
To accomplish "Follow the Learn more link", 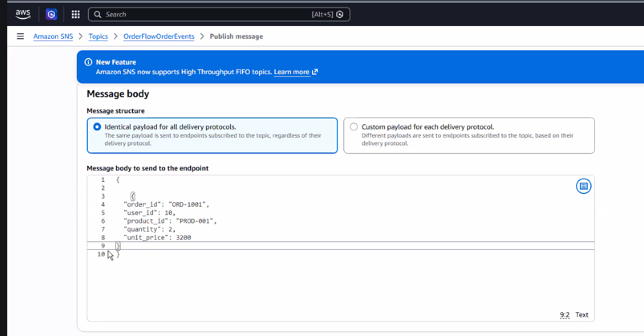I will tap(292, 72).
